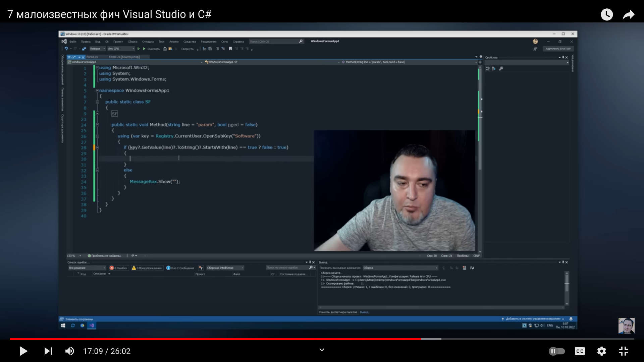Click the channel avatar watermark thumbnail
The height and width of the screenshot is (362, 644).
tap(626, 325)
